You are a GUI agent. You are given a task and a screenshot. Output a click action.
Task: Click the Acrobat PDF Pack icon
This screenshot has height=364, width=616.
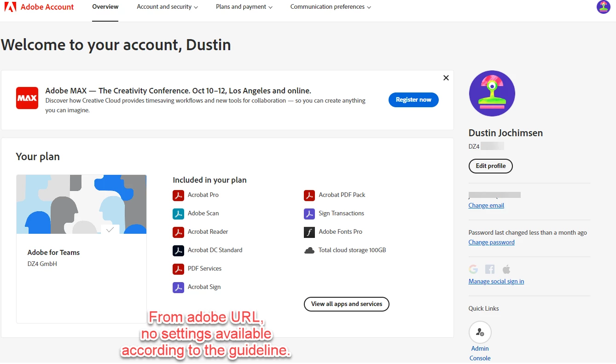pyautogui.click(x=309, y=195)
